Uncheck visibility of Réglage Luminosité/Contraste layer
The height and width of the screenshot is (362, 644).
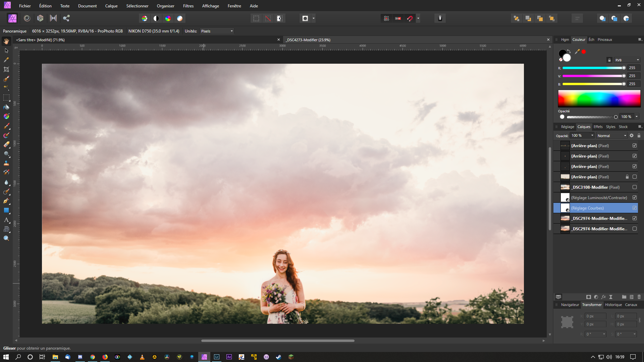tap(634, 198)
